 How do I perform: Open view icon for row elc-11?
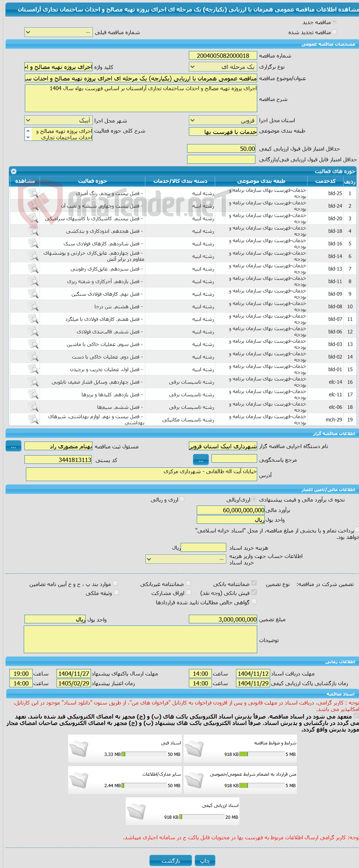[33, 394]
